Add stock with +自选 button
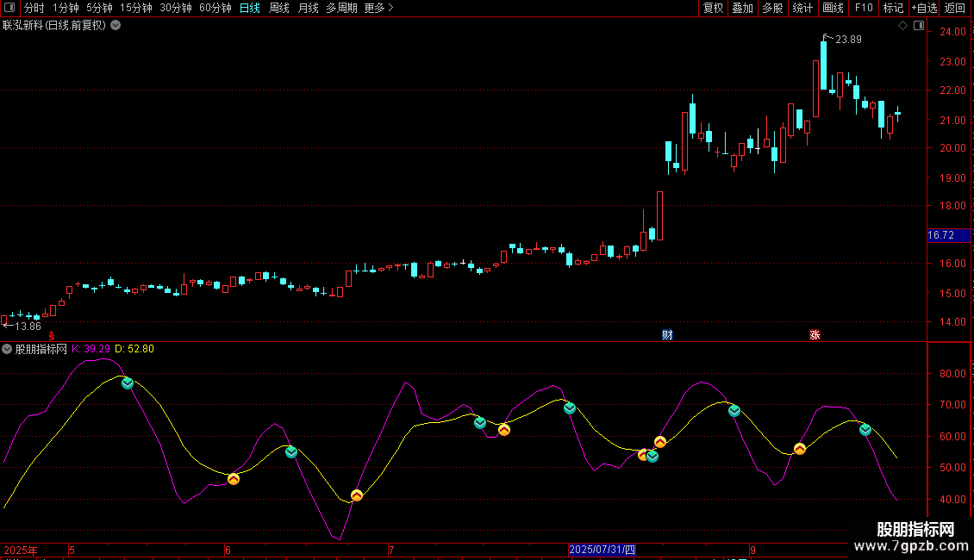This screenshot has width=974, height=560. pyautogui.click(x=924, y=8)
